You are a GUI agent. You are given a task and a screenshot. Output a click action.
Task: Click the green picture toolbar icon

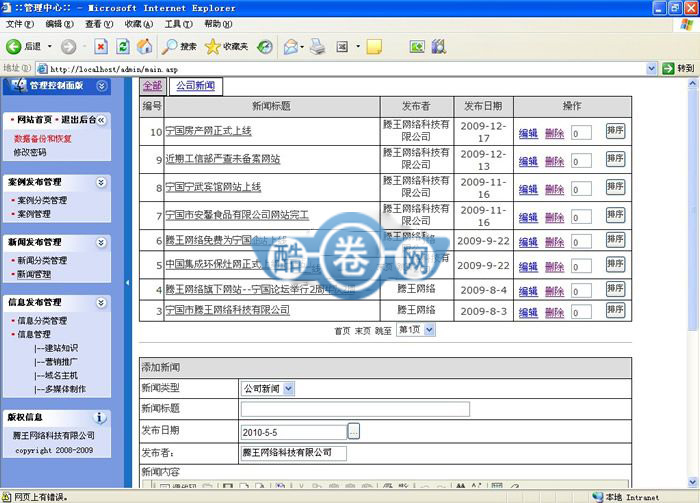(x=417, y=46)
